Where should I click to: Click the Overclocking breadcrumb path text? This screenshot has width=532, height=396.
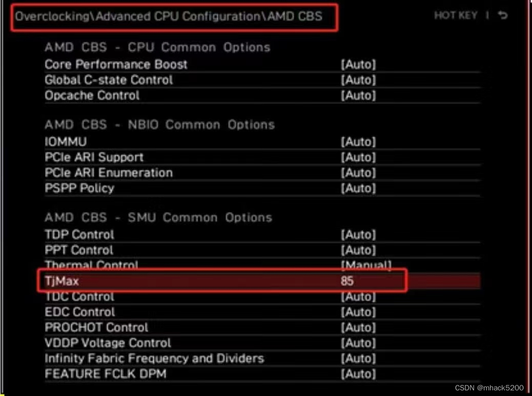169,16
